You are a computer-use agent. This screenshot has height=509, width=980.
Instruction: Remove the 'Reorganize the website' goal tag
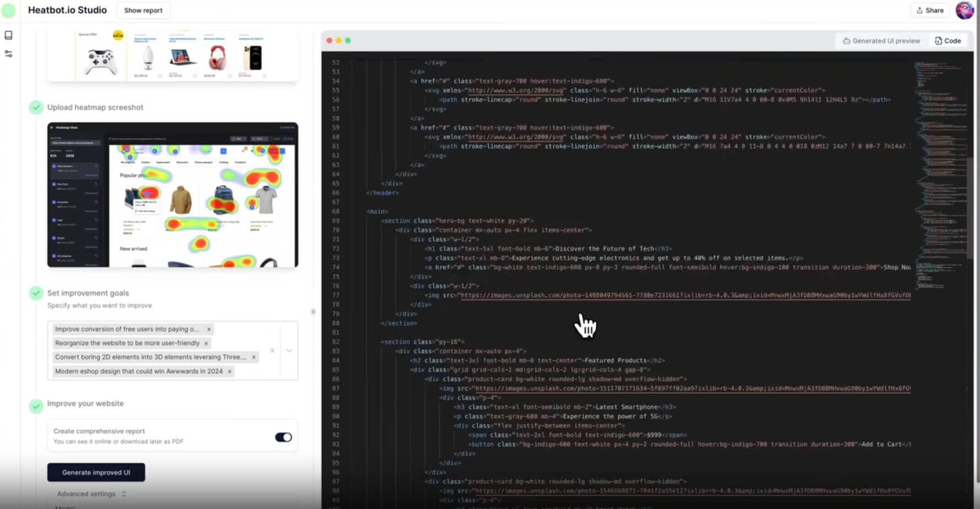tap(206, 343)
